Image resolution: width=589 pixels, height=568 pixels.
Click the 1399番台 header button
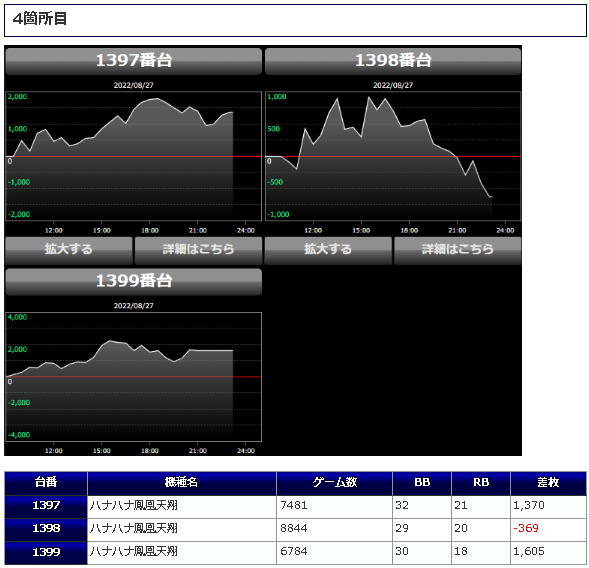click(133, 281)
